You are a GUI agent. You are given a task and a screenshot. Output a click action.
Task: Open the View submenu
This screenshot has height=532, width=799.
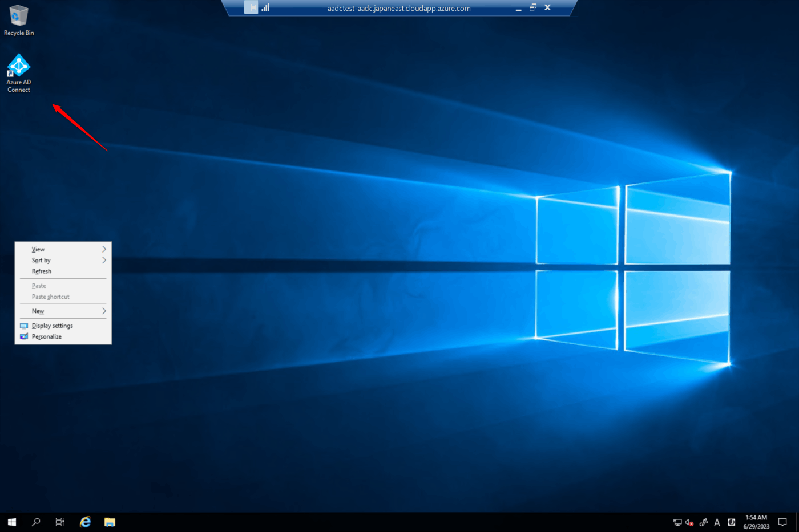(63, 249)
